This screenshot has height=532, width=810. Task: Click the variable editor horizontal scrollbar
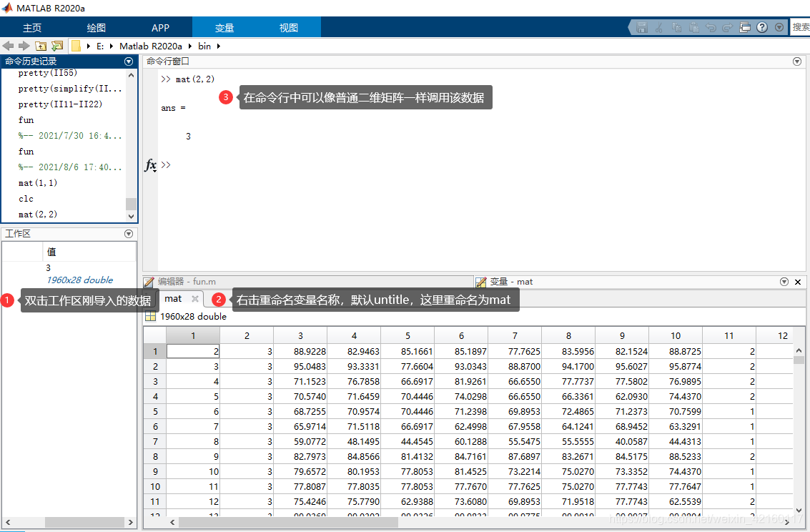(286, 522)
